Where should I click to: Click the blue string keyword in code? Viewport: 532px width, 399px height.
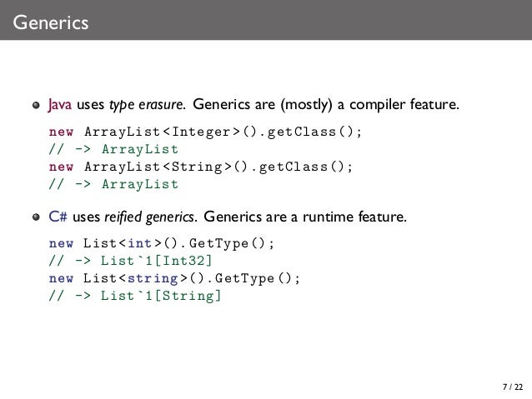pyautogui.click(x=153, y=279)
